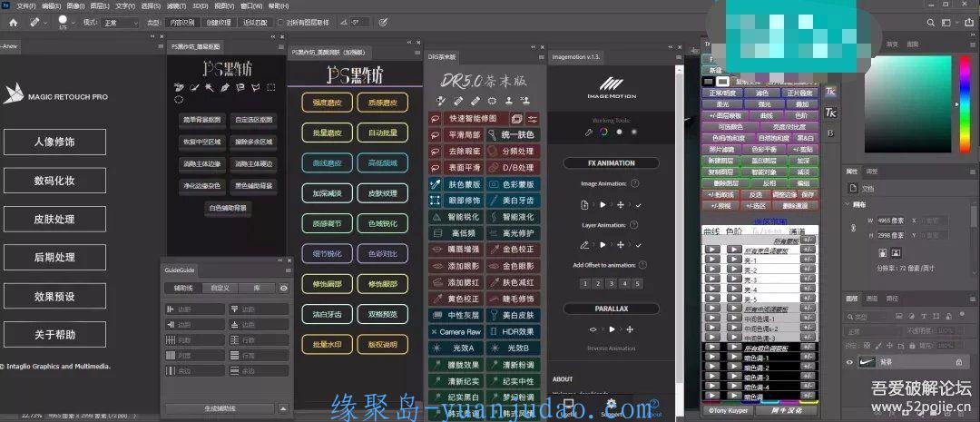The image size is (980, 422).
Task: Play the Image Animation in Imagemotion
Action: tap(602, 205)
